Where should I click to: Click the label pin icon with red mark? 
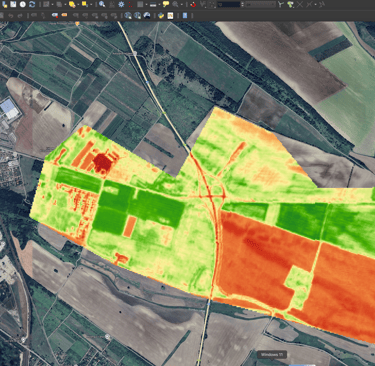click(x=55, y=15)
